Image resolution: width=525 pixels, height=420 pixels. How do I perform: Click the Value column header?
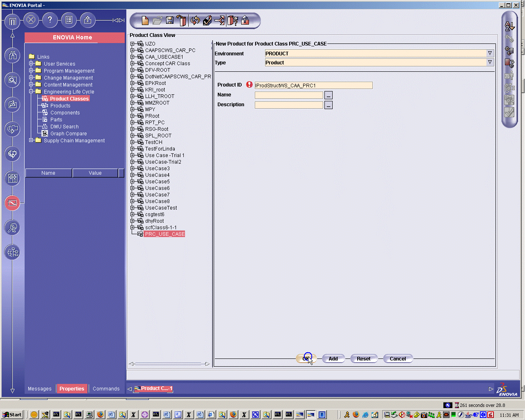point(95,173)
